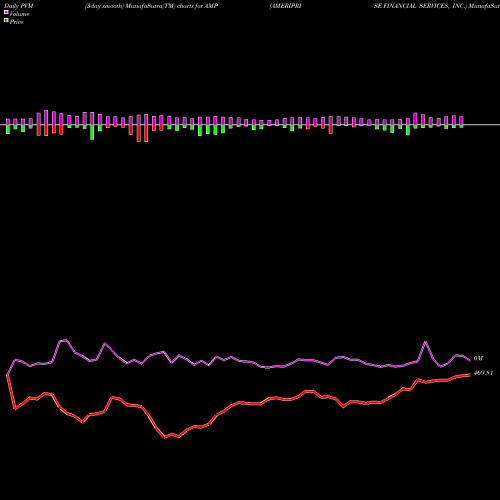
Task: Click the '(AMERIPRI' header text
Action: coord(286,6)
